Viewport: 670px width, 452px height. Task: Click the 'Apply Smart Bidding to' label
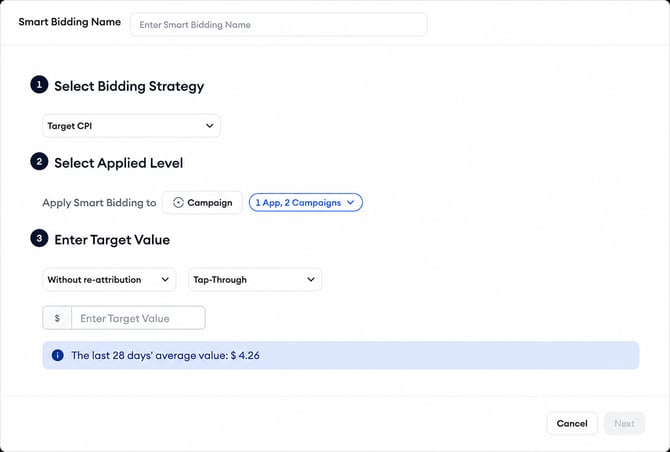(x=99, y=203)
